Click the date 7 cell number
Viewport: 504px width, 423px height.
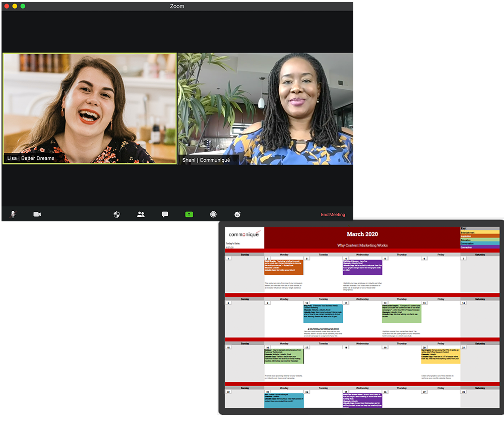[x=464, y=259]
